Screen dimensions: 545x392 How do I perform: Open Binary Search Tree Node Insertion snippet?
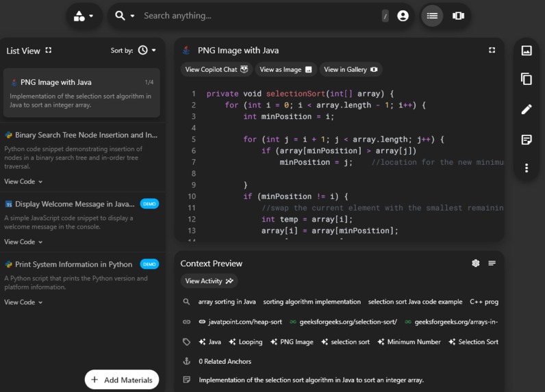pos(86,135)
